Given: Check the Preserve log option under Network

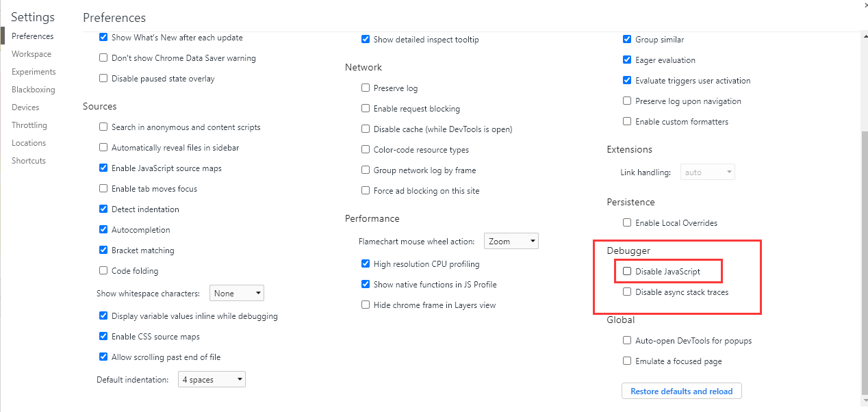Looking at the screenshot, I should point(366,88).
